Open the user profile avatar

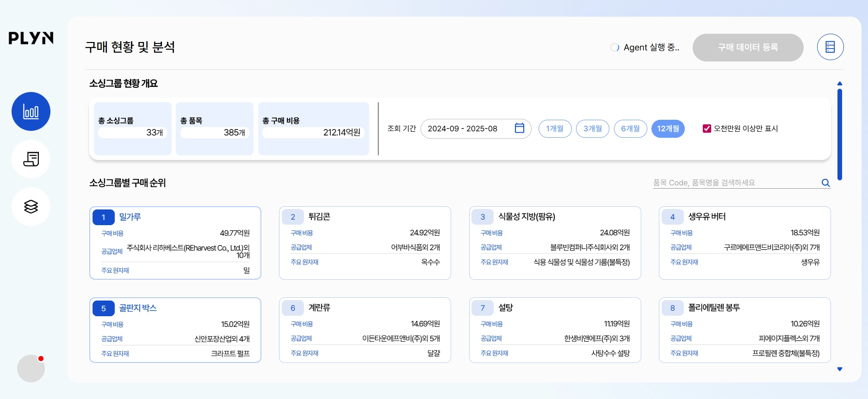click(31, 368)
